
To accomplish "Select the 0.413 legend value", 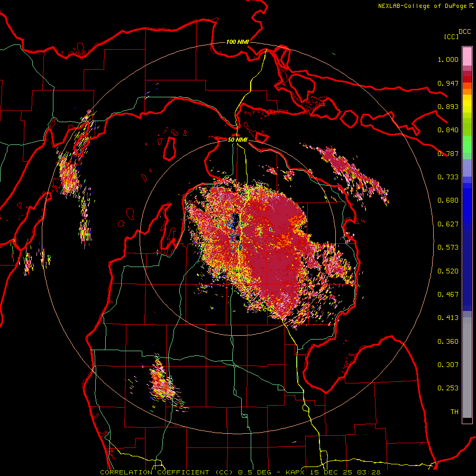I will click(448, 318).
